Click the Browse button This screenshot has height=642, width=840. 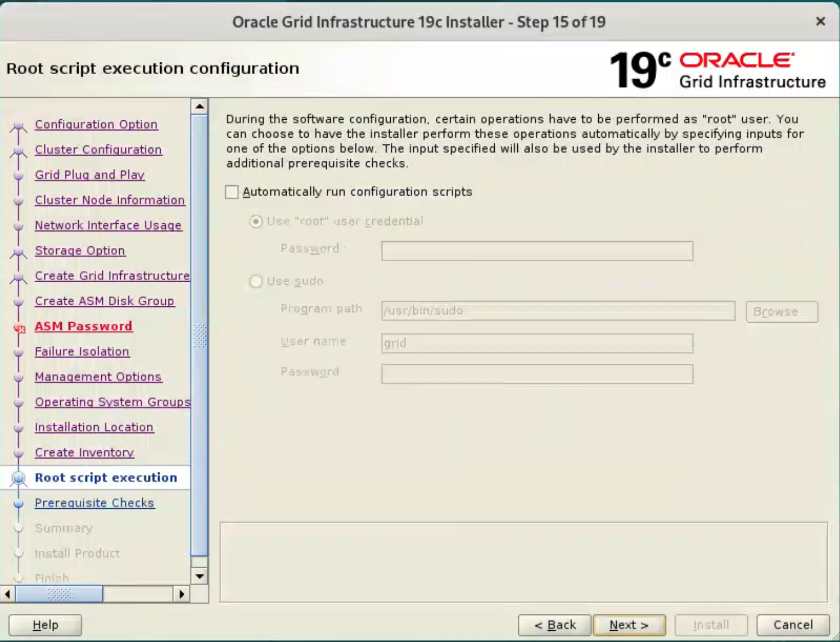click(x=782, y=311)
